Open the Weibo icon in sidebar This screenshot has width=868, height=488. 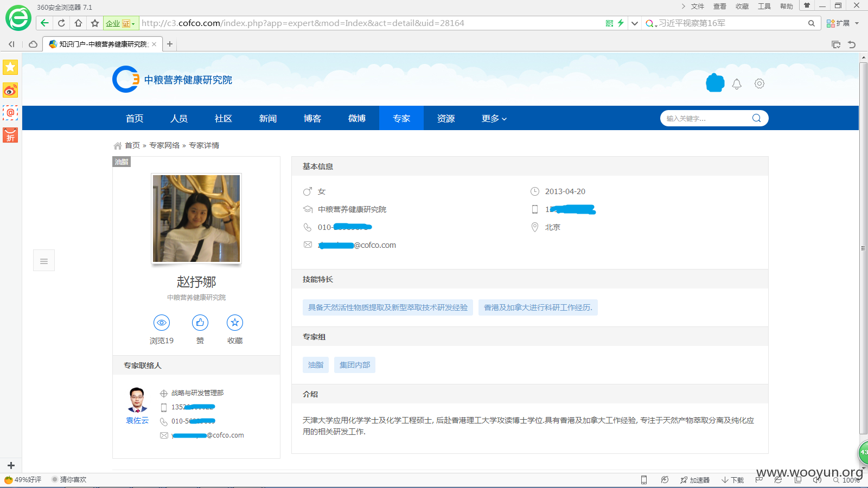coord(10,90)
